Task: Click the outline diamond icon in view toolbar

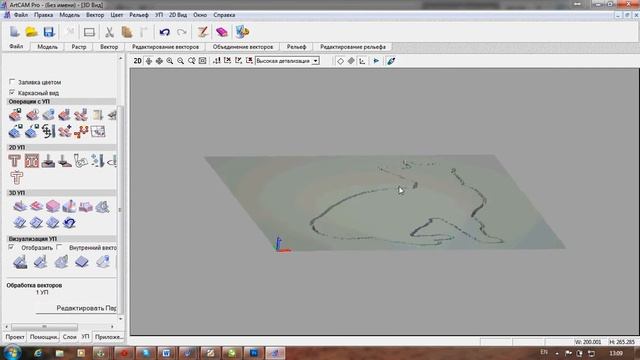Action: pos(340,61)
